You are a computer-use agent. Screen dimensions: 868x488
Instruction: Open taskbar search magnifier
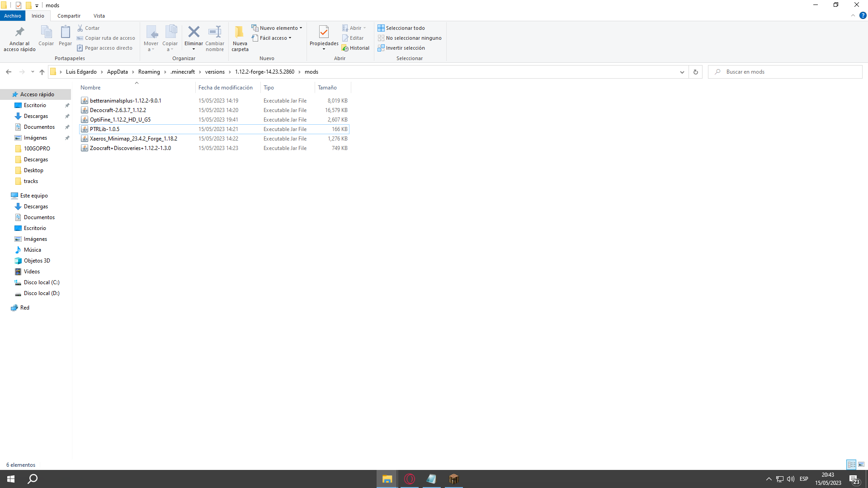tap(33, 479)
